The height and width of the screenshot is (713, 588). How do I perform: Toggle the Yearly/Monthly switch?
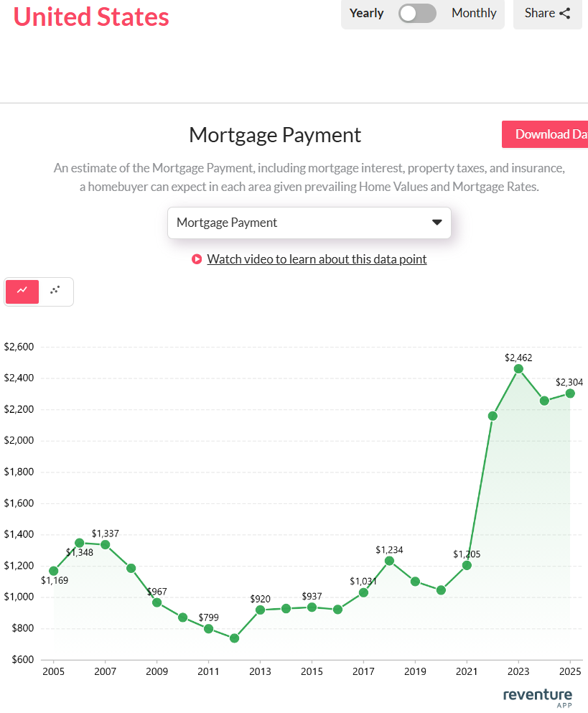(417, 13)
